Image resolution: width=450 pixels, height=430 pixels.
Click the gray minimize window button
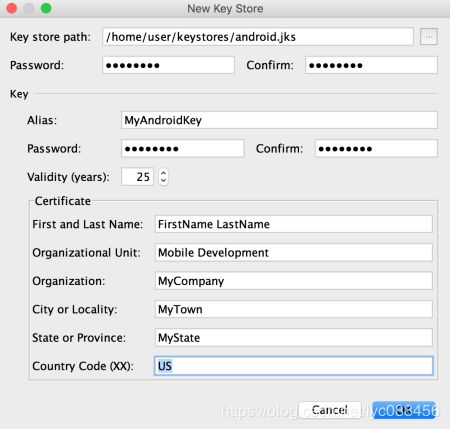pyautogui.click(x=29, y=8)
